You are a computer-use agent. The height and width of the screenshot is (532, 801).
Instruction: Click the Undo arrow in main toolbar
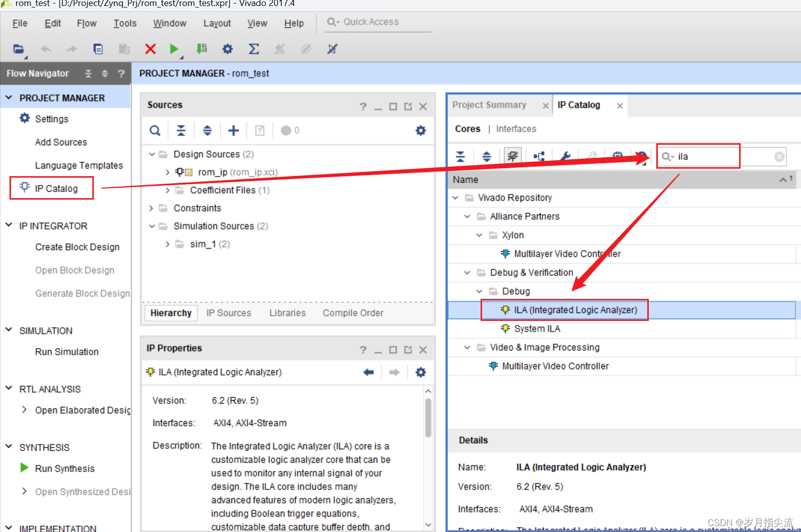pos(46,49)
